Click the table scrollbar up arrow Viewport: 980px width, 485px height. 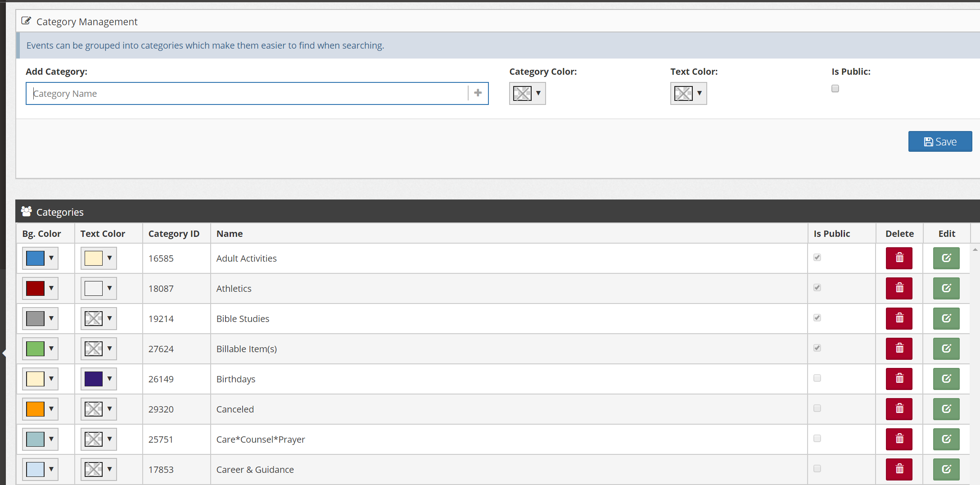[975, 249]
